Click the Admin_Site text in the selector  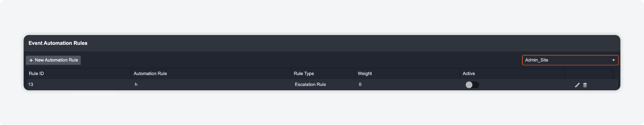point(536,60)
